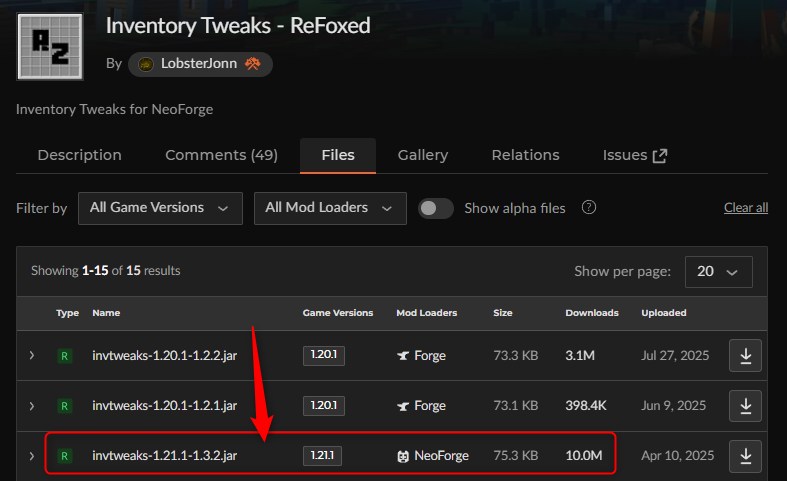Click the 10.0M downloads value
The height and width of the screenshot is (481, 787).
point(584,455)
